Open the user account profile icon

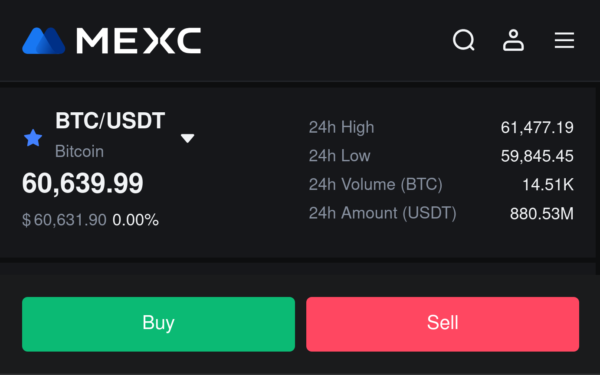coord(513,40)
